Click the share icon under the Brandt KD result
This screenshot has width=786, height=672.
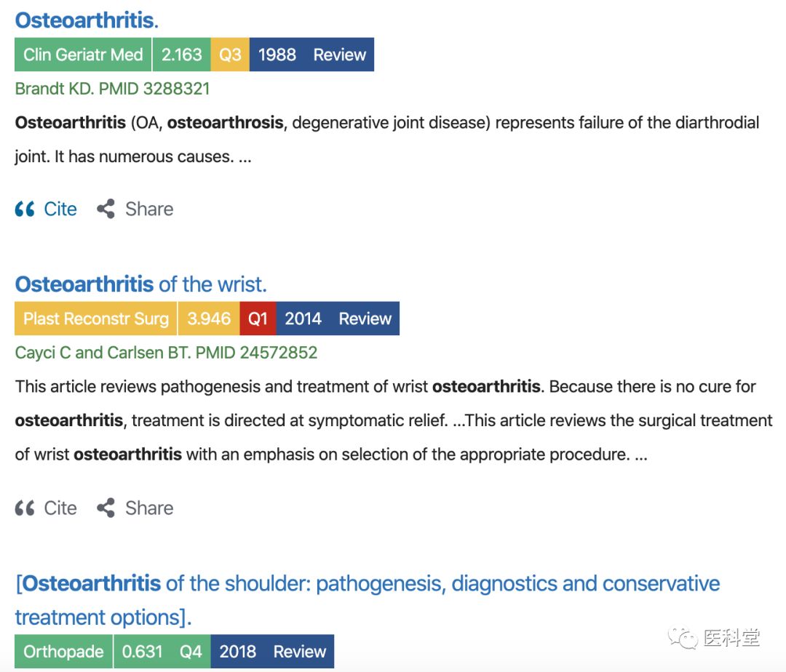coord(106,209)
